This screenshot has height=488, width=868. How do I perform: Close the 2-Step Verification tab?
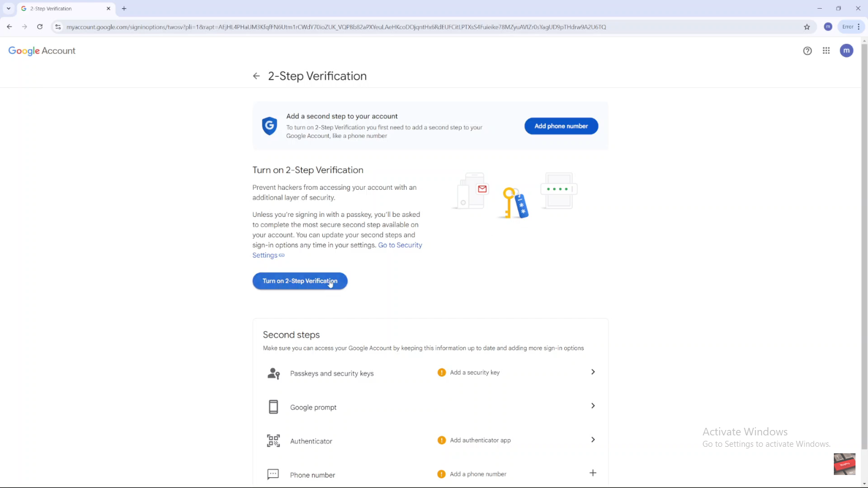[108, 9]
